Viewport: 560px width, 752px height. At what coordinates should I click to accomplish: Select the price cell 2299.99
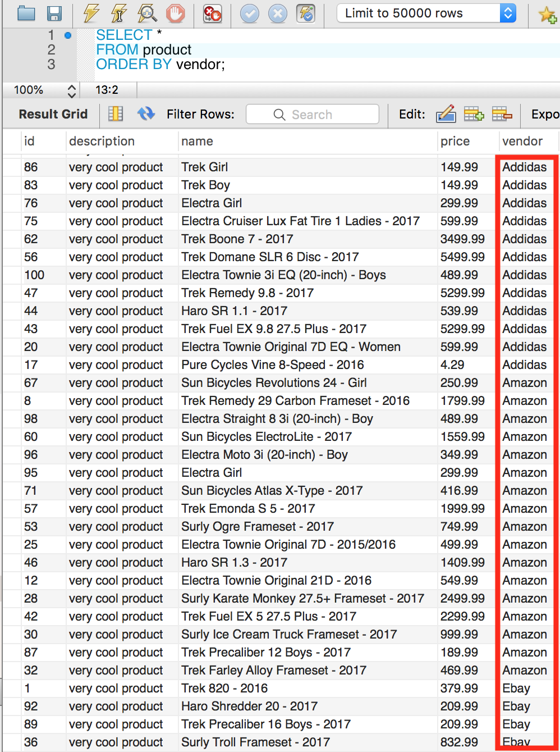click(x=468, y=616)
